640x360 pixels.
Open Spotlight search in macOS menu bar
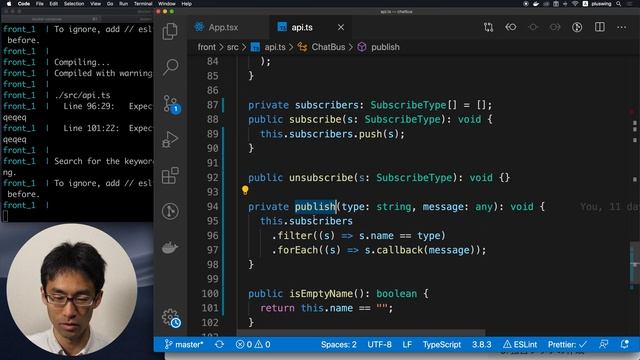click(x=619, y=4)
